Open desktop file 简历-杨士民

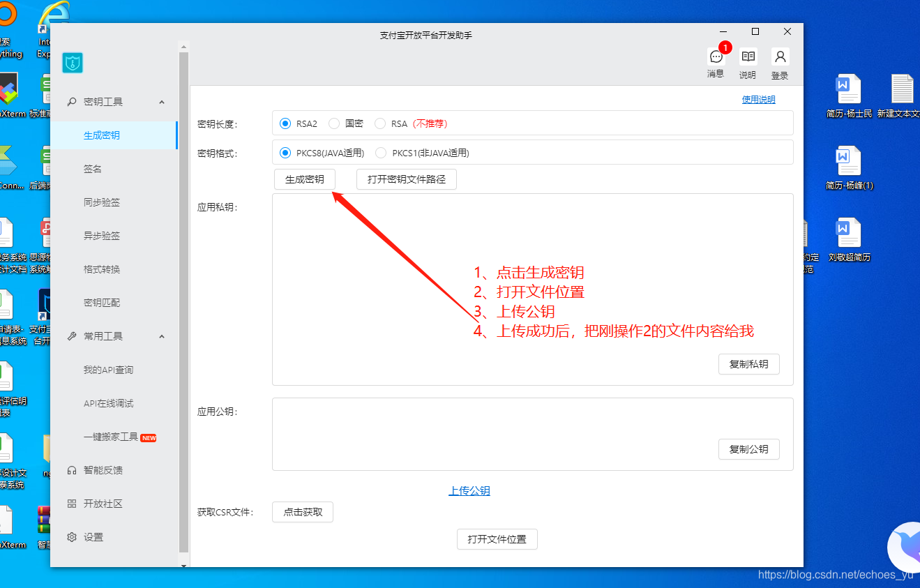tap(849, 96)
